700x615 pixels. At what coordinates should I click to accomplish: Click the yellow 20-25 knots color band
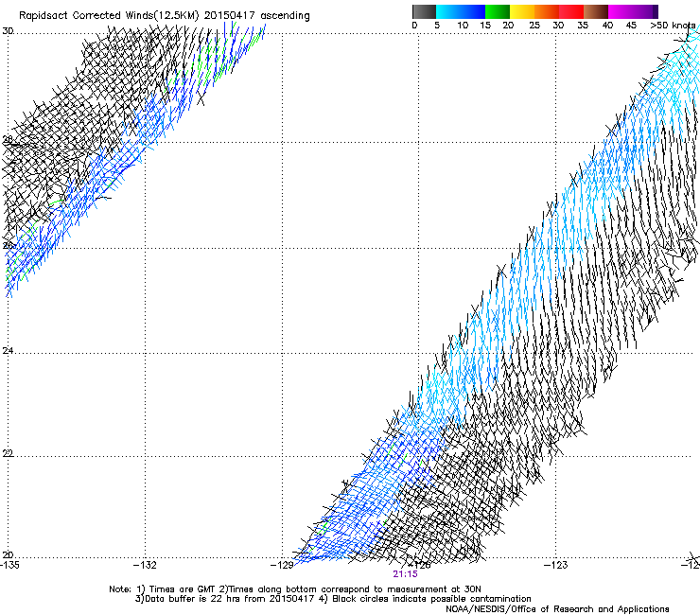click(x=522, y=11)
